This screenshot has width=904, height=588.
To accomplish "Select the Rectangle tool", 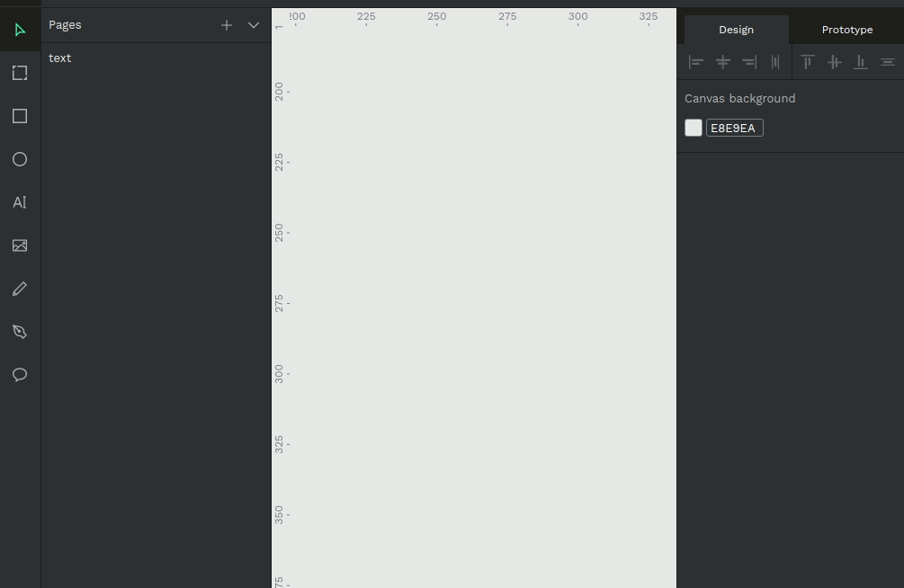I will (x=20, y=116).
